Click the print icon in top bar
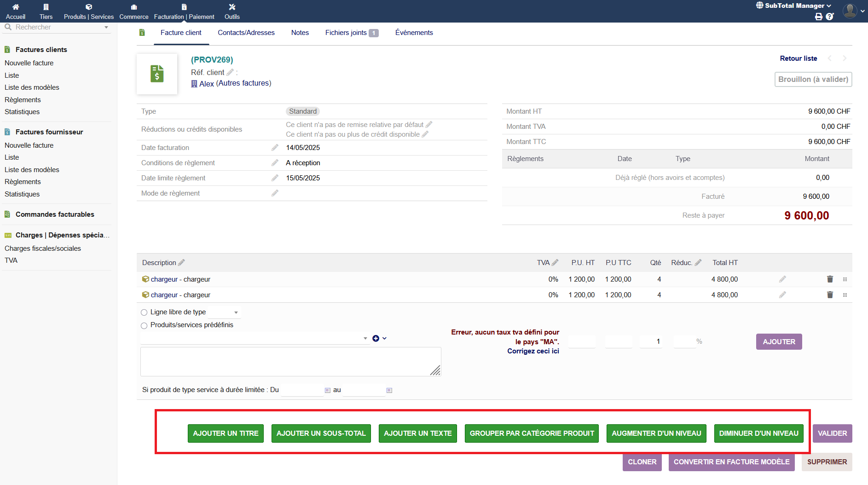 818,17
